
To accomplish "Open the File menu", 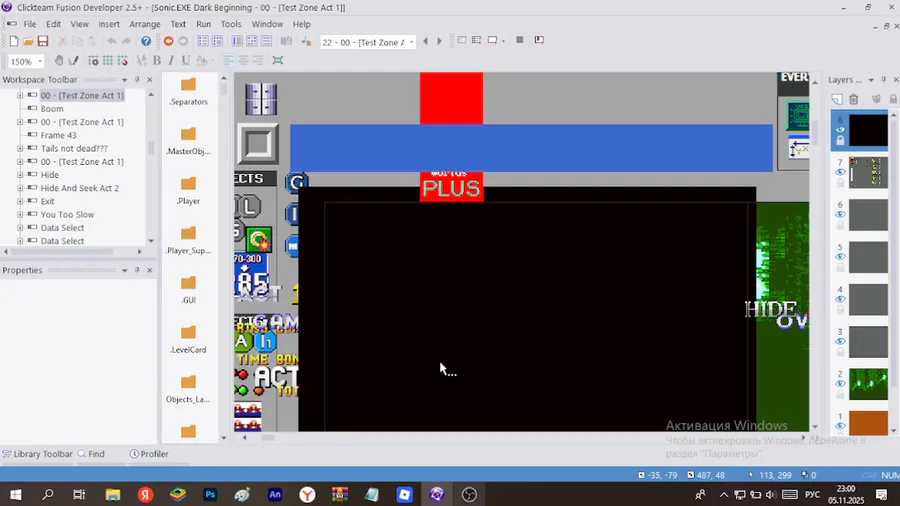I will tap(29, 24).
